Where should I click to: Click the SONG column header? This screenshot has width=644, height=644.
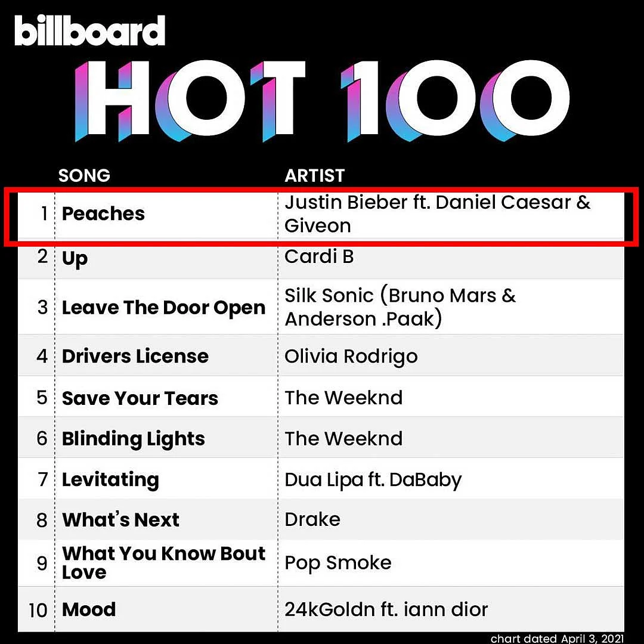pos(84,175)
